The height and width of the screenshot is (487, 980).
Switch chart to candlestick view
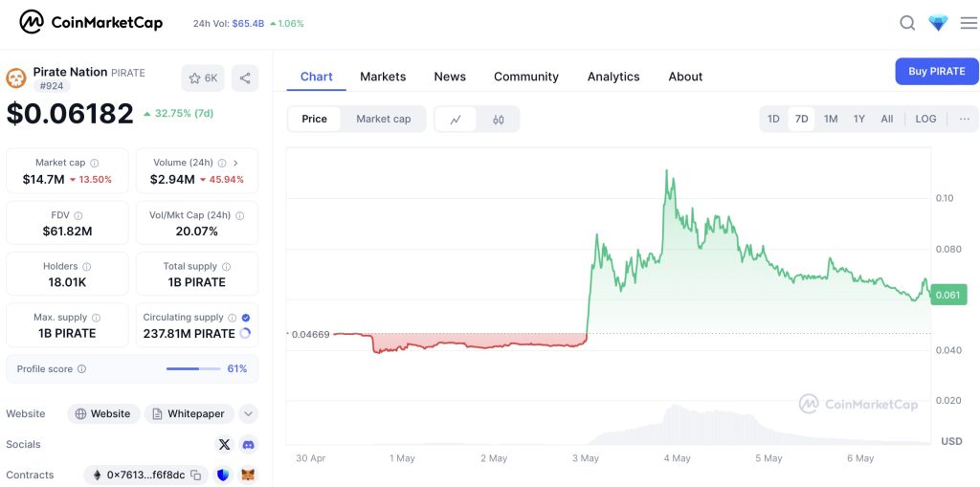pos(498,119)
